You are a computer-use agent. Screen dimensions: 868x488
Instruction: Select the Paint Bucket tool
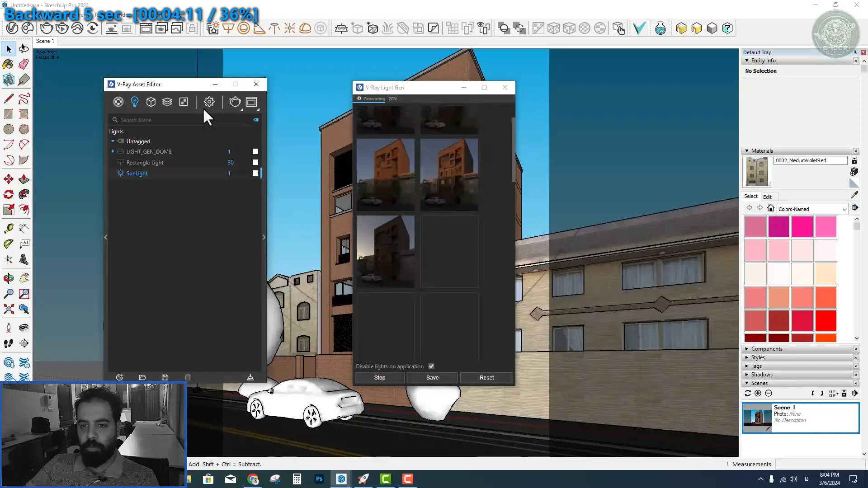coord(8,64)
